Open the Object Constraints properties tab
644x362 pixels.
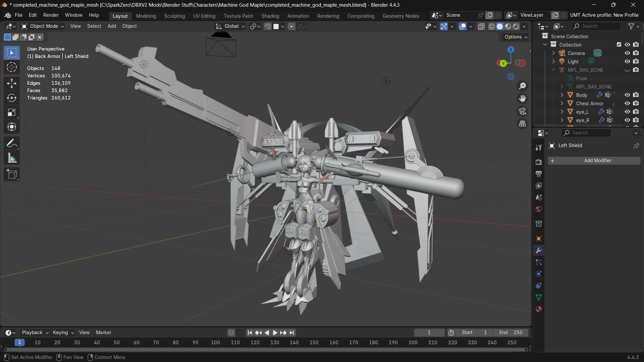pyautogui.click(x=539, y=286)
